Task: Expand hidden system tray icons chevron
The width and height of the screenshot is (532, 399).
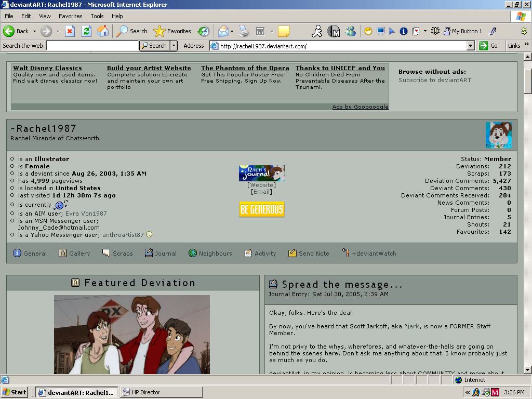Action: (x=468, y=393)
